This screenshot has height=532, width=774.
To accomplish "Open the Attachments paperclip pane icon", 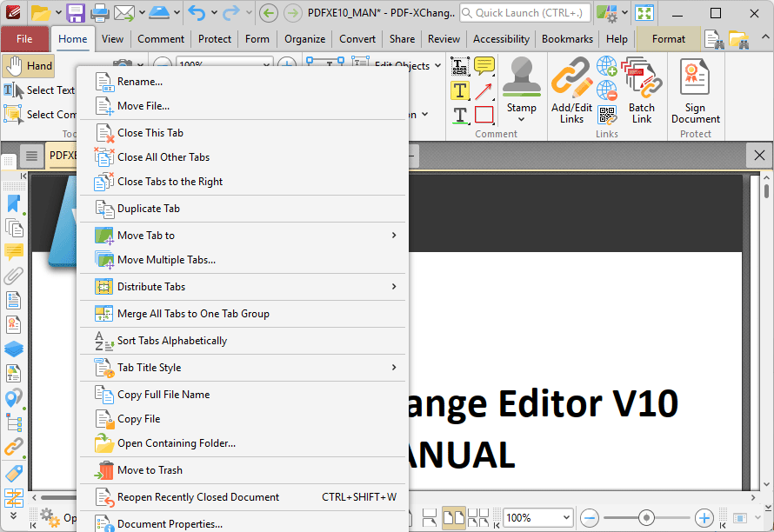I will pyautogui.click(x=14, y=276).
